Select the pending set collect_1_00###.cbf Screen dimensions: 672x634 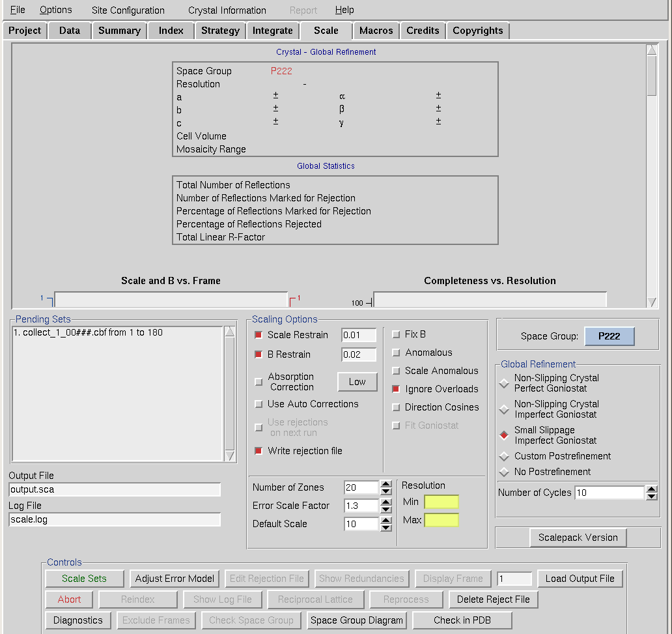(x=88, y=333)
